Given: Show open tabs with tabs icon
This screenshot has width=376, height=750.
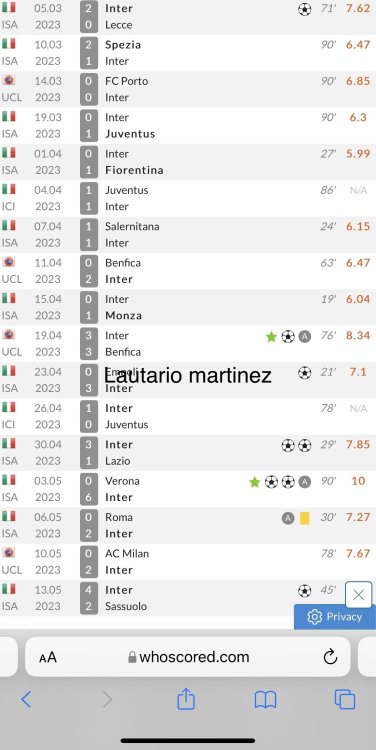Looking at the screenshot, I should (344, 699).
